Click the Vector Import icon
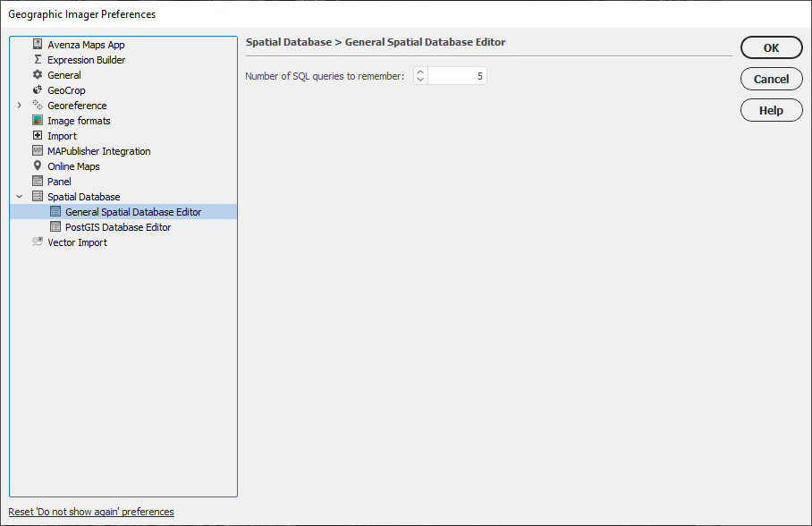The height and width of the screenshot is (526, 812). tap(38, 242)
